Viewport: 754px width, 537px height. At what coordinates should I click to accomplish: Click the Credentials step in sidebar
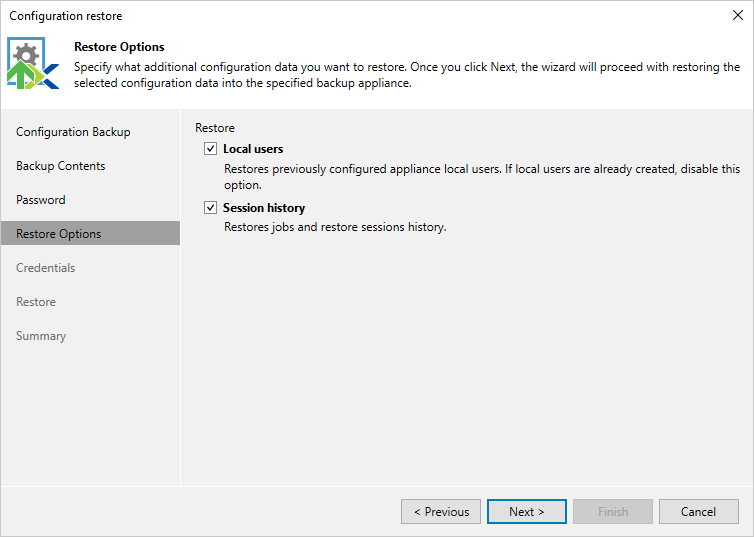(x=46, y=268)
